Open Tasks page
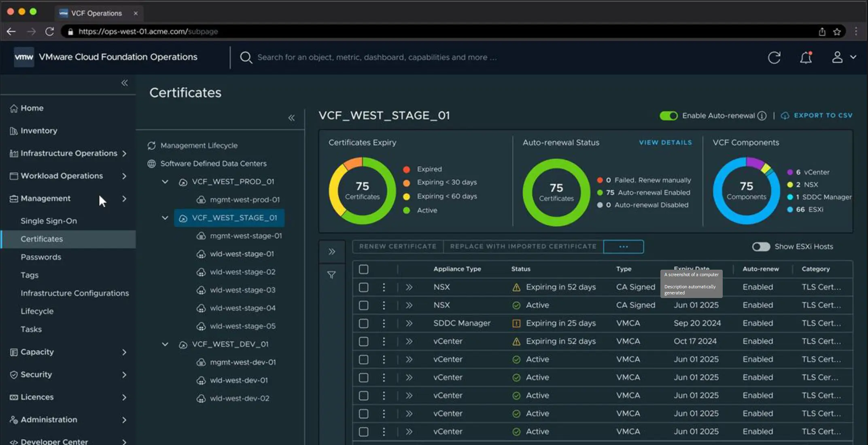 pyautogui.click(x=31, y=329)
